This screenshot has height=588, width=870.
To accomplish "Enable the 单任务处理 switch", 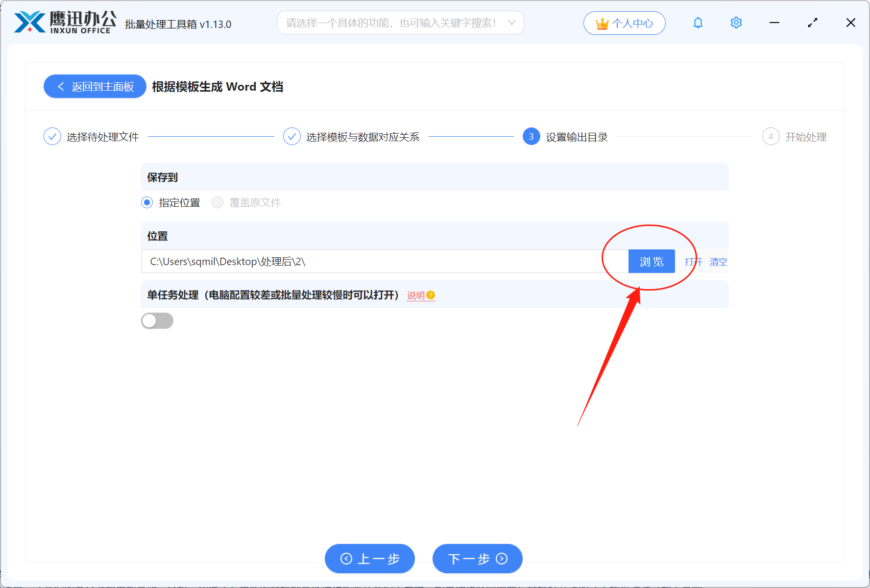I will 157,320.
